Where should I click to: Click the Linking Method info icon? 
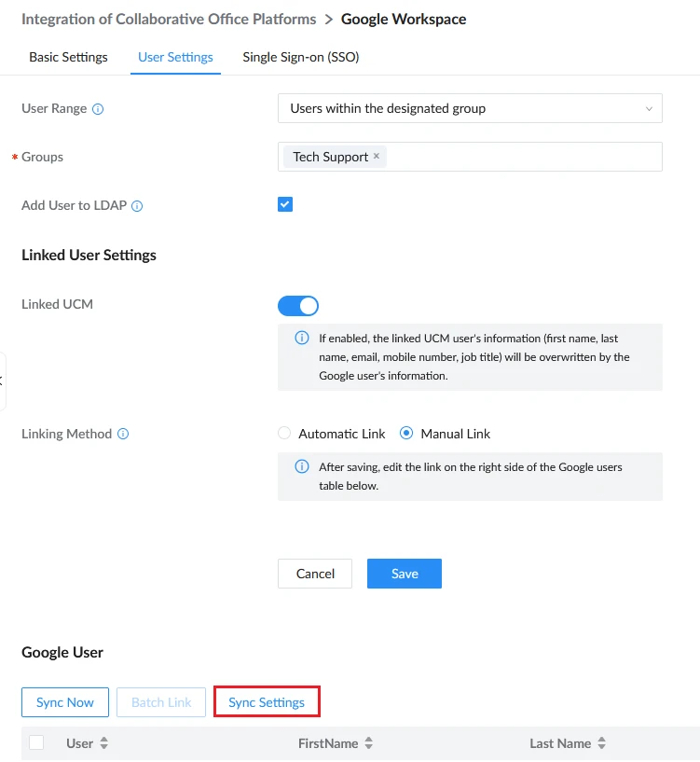123,434
